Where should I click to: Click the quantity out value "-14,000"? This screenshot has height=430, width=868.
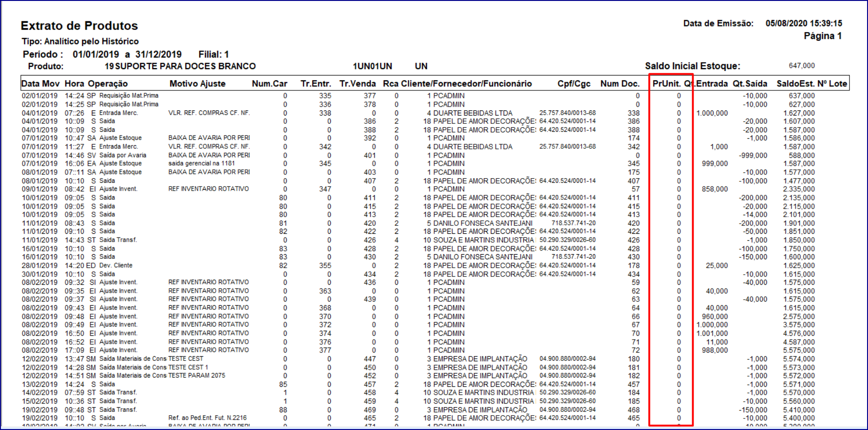point(755,215)
